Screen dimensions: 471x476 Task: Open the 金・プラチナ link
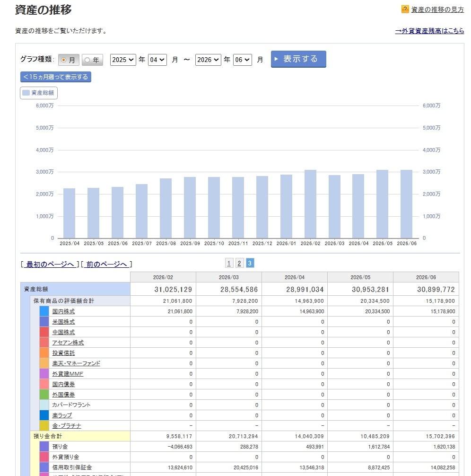pyautogui.click(x=67, y=425)
